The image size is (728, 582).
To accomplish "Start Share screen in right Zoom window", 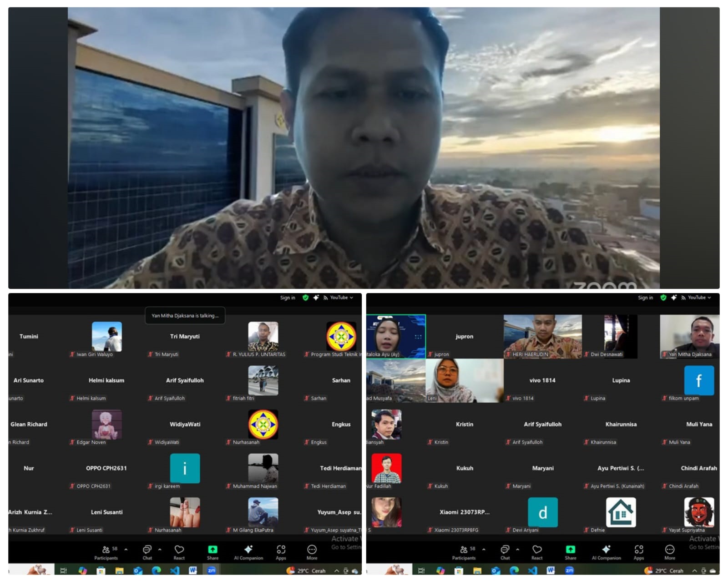I will (570, 552).
